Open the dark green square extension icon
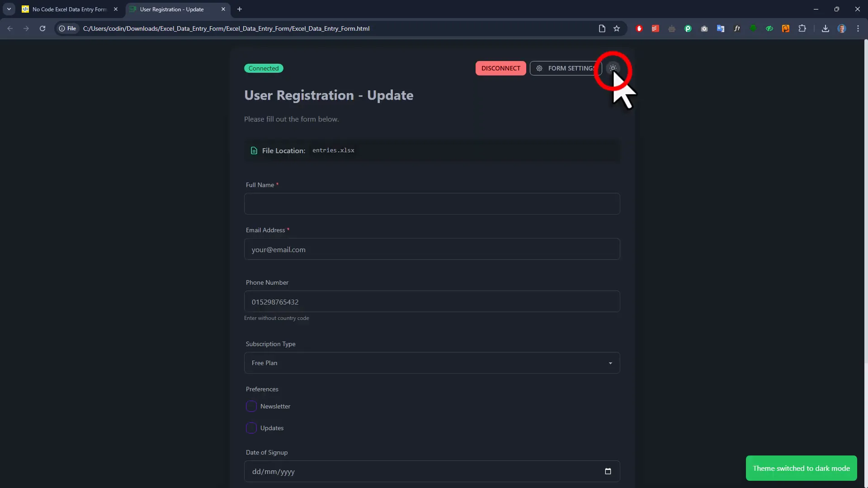 [x=753, y=28]
